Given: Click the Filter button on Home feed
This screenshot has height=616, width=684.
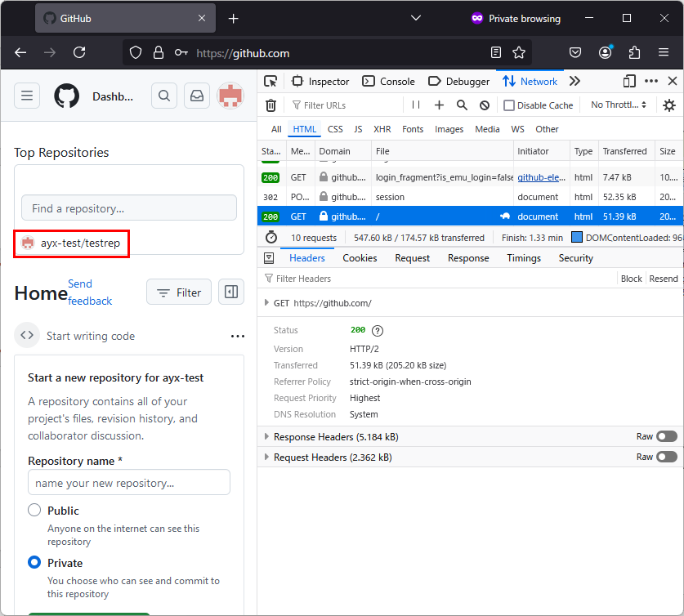Looking at the screenshot, I should (x=179, y=292).
